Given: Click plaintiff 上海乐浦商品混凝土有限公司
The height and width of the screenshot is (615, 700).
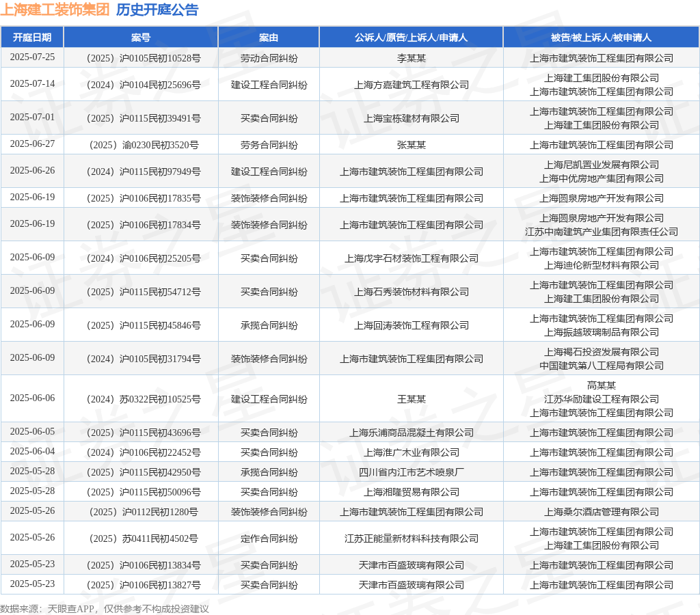Looking at the screenshot, I should (x=411, y=433).
